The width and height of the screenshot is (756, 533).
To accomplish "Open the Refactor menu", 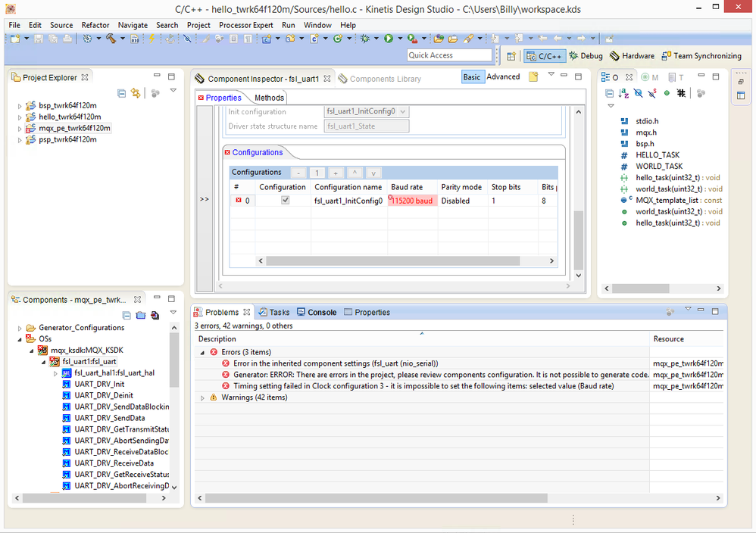I will (95, 25).
